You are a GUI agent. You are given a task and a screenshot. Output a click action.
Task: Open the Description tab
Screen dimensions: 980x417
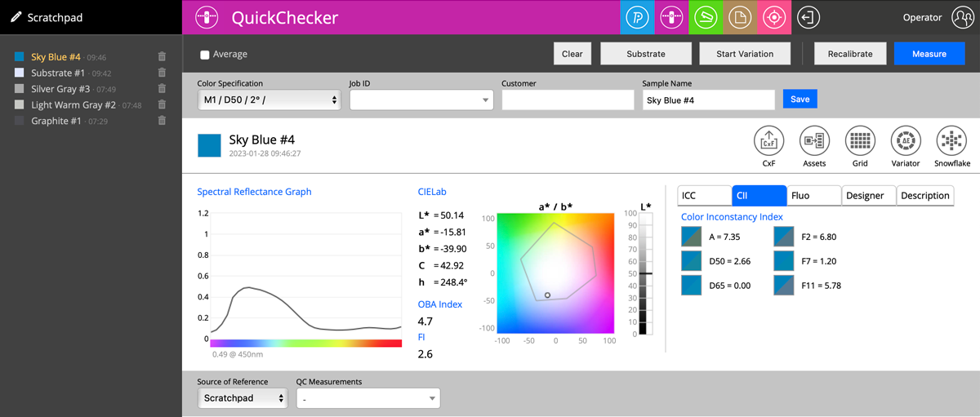(x=925, y=196)
